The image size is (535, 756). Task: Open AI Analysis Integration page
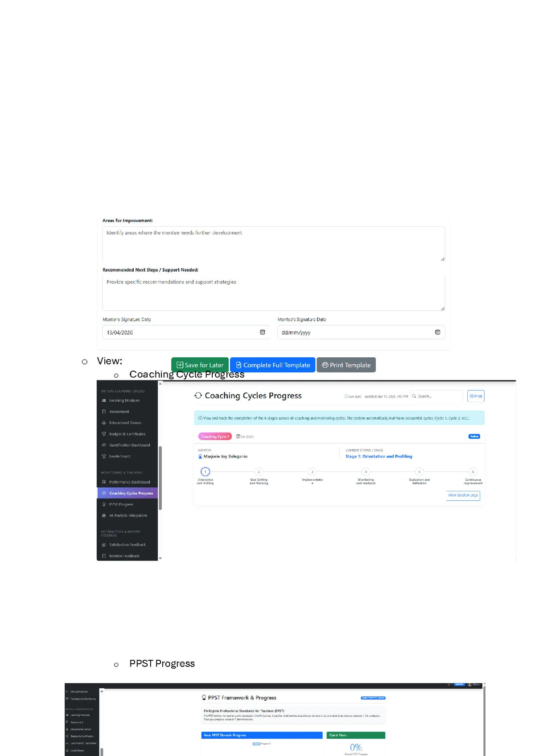coord(128,515)
